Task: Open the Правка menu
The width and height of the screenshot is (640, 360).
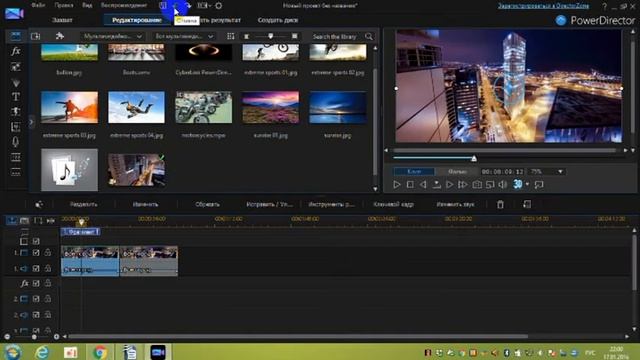Action: [x=64, y=5]
